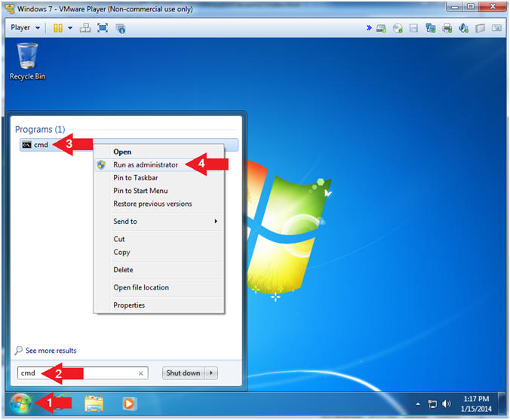
Task: Click the Start menu search box
Action: tap(83, 372)
